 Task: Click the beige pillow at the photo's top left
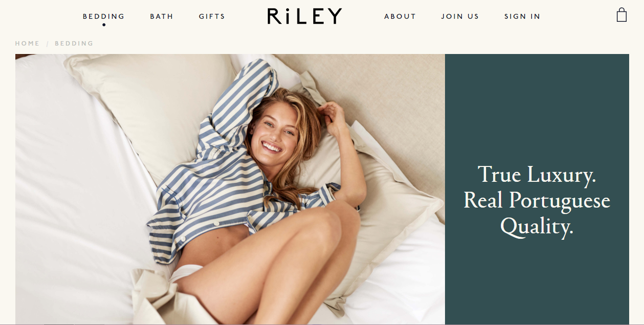(153, 99)
